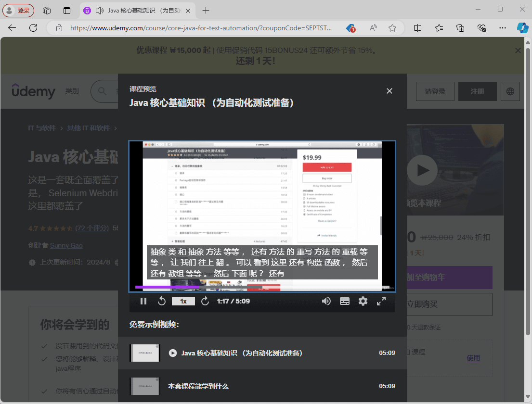The width and height of the screenshot is (532, 404).
Task: Open Edge's more options ellipsis menu
Action: pyautogui.click(x=502, y=28)
